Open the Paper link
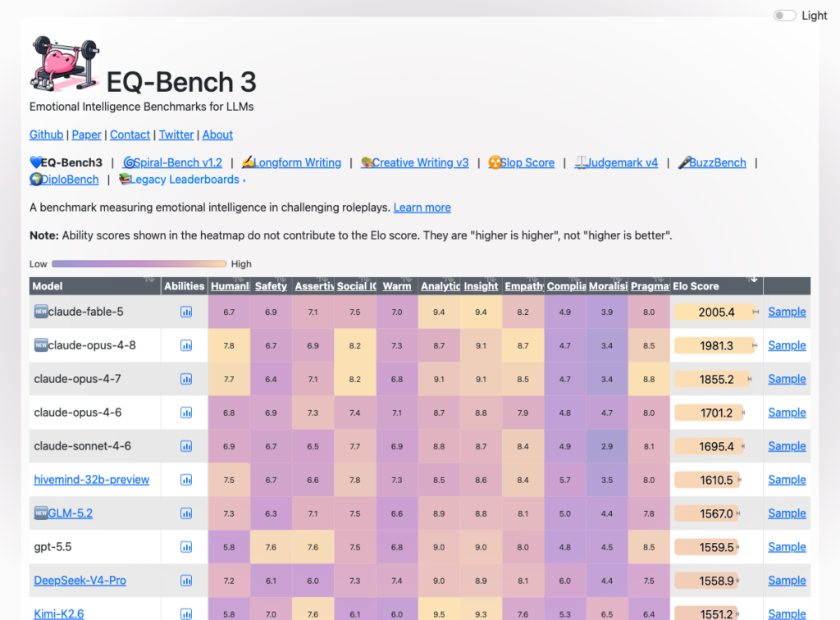 pyautogui.click(x=86, y=135)
